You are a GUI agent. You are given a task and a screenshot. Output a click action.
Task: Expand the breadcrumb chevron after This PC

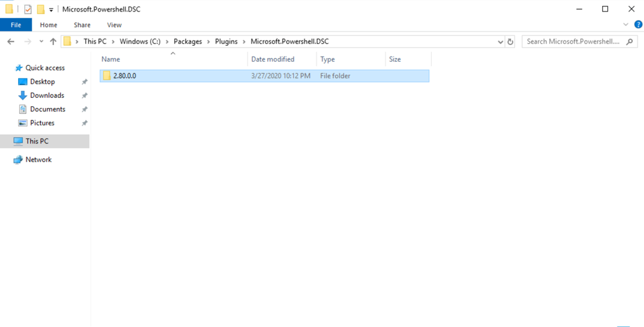click(113, 41)
